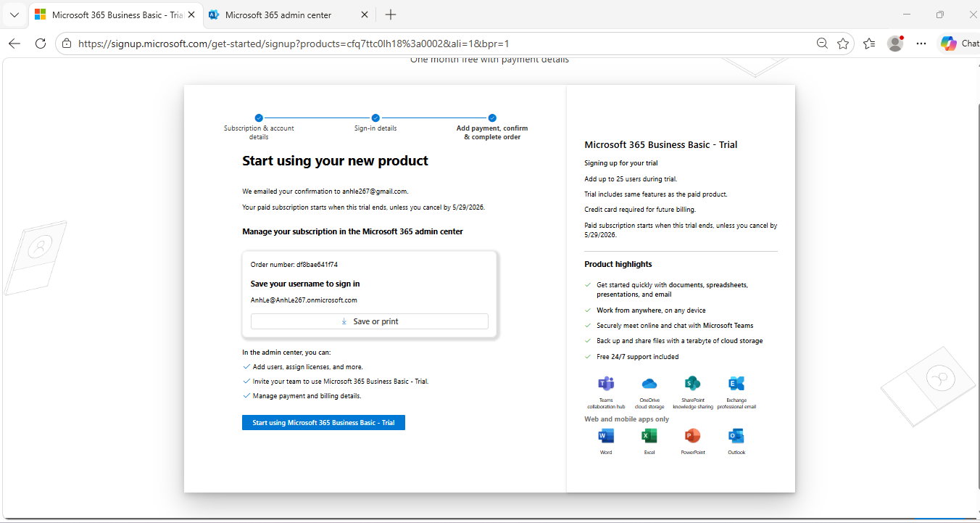Select the PowerPoint app icon
Viewport: 980px width, 523px height.
coord(692,436)
